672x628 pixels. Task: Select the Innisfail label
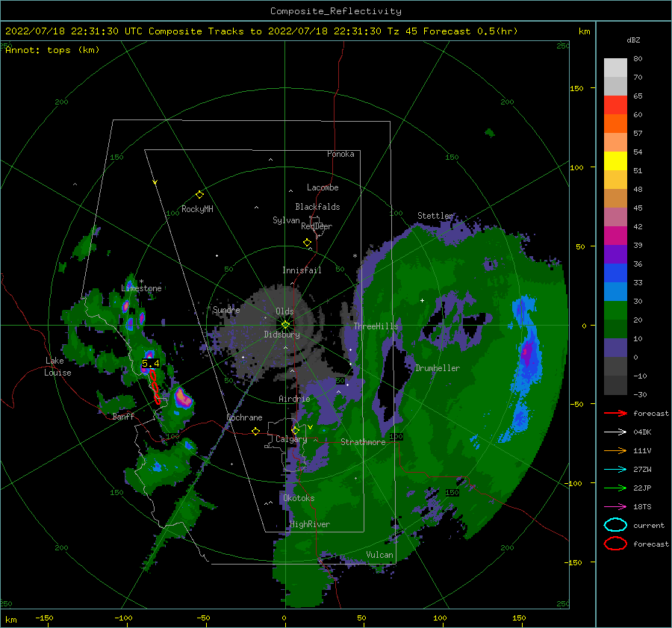(x=302, y=270)
